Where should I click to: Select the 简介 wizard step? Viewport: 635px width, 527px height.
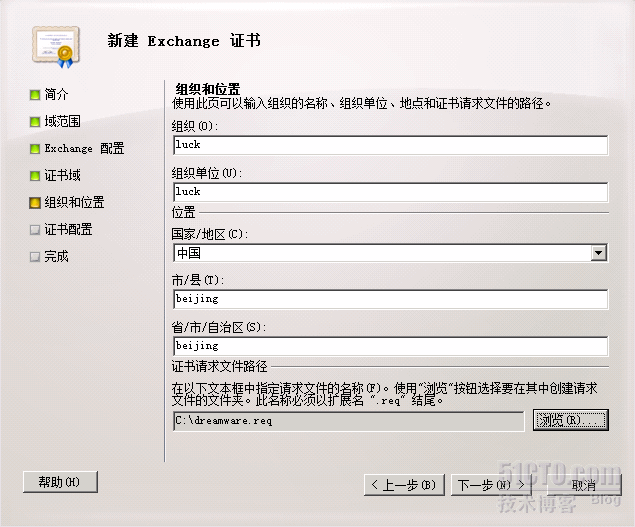[x=56, y=94]
